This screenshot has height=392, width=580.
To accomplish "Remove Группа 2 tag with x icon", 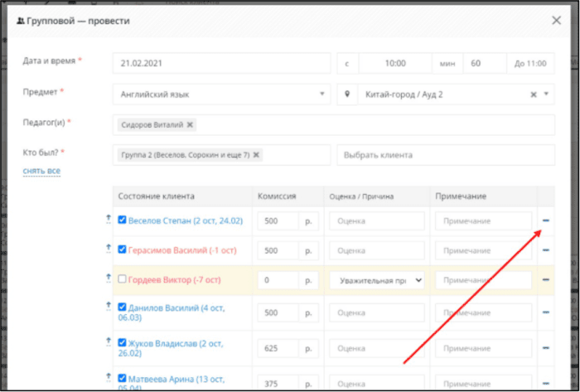I will click(256, 155).
